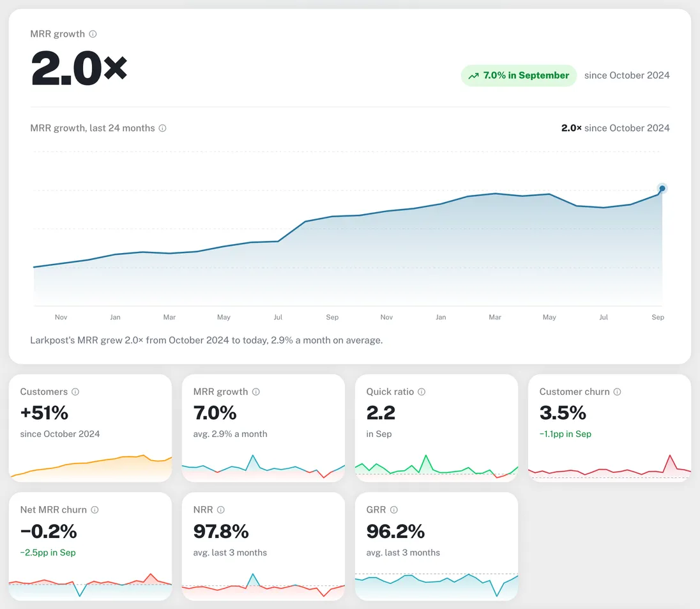Click 'avg. last 3 months' under GRR
The height and width of the screenshot is (609, 700).
pos(403,553)
